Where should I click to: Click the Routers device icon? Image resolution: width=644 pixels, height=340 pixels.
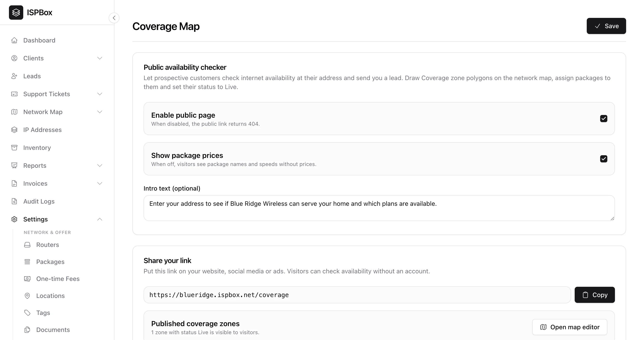[27, 245]
